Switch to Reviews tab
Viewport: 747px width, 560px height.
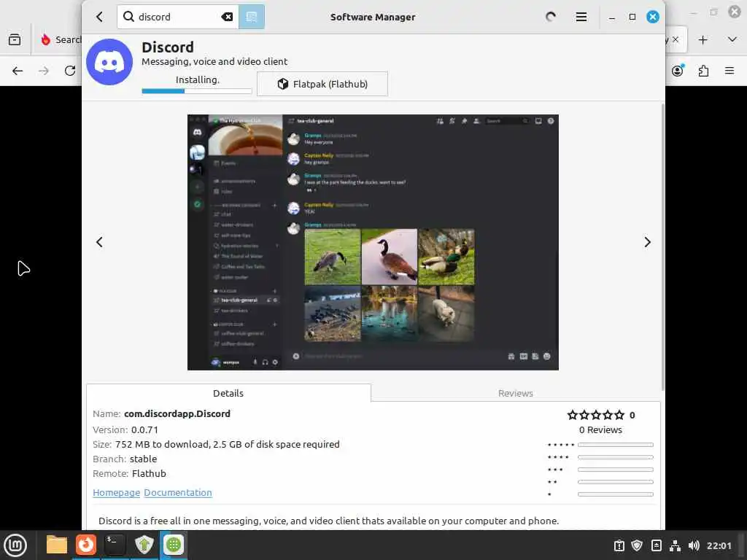point(516,393)
